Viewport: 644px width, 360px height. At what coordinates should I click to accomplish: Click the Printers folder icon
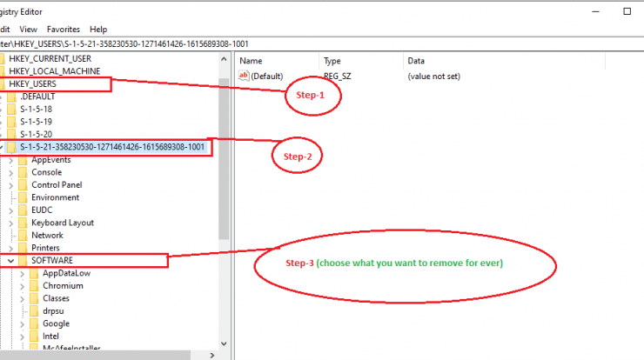pos(23,248)
